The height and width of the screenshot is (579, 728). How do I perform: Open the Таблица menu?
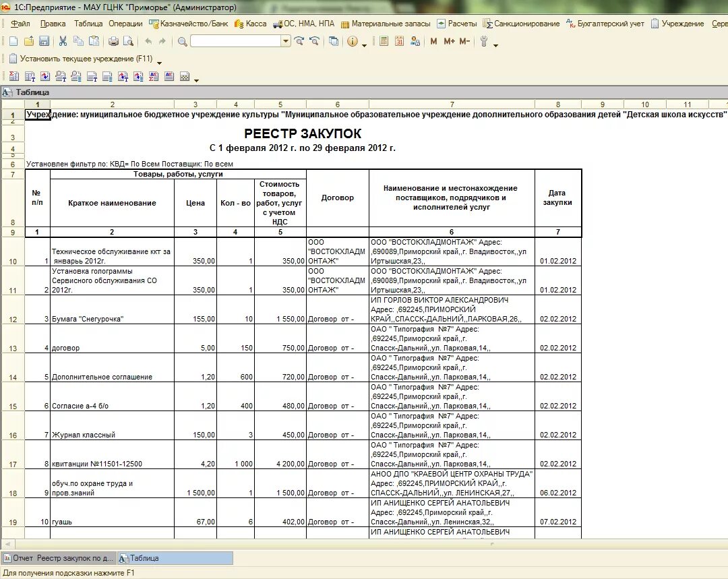pos(88,24)
